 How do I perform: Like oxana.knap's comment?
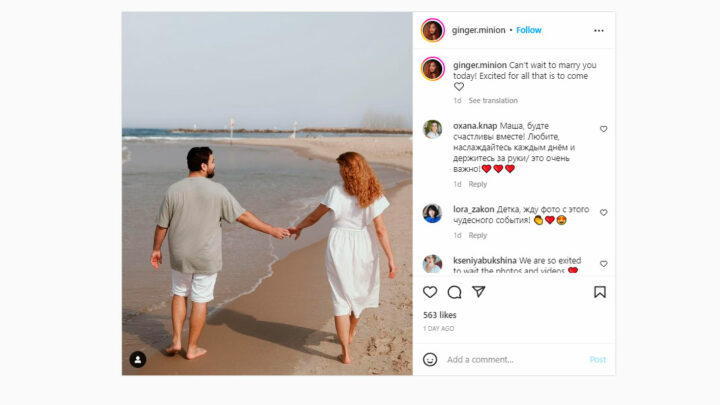click(603, 129)
